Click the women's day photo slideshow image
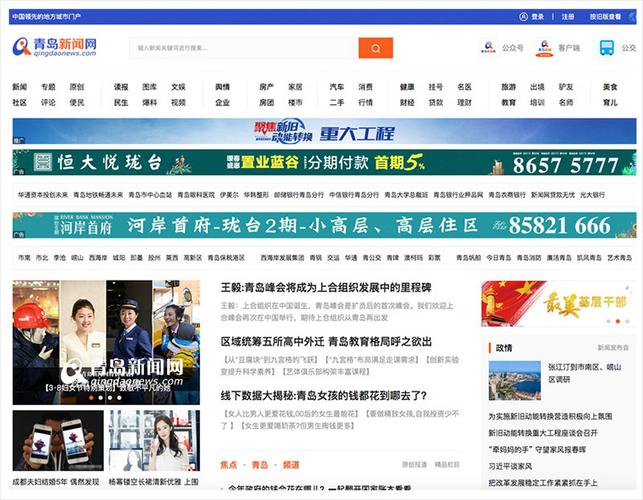The height and width of the screenshot is (500, 643). click(106, 342)
